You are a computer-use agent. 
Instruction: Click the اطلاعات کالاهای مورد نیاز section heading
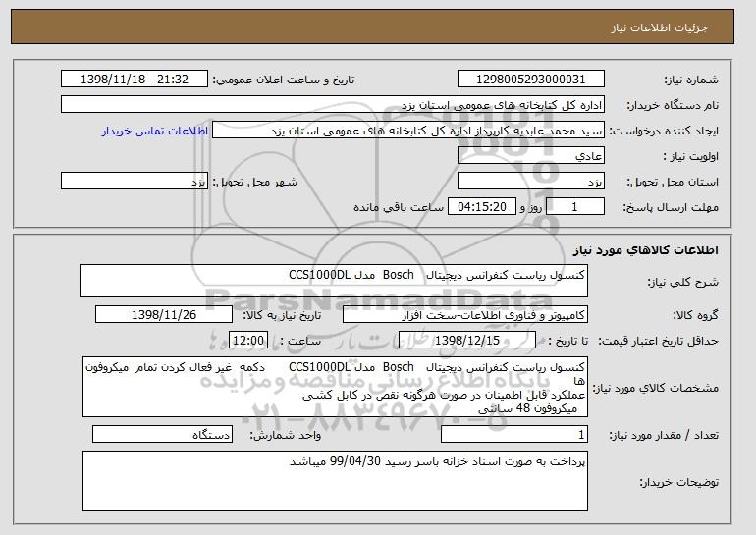pos(646,250)
